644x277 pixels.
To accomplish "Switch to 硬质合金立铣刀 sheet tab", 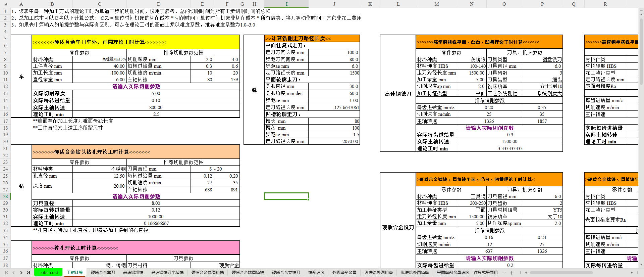I will [x=286, y=273].
